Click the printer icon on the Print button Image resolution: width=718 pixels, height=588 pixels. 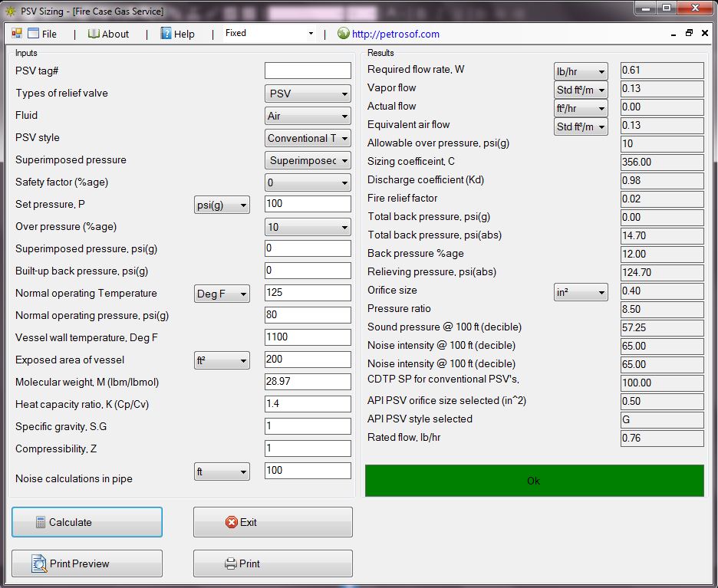(x=230, y=563)
